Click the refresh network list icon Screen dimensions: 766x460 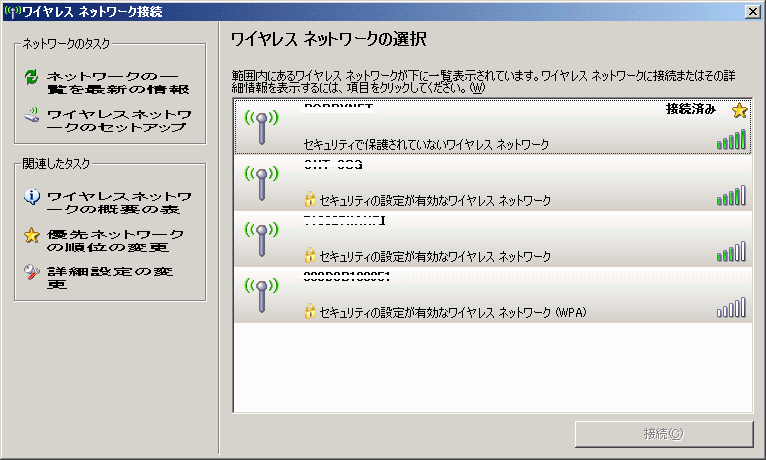31,77
